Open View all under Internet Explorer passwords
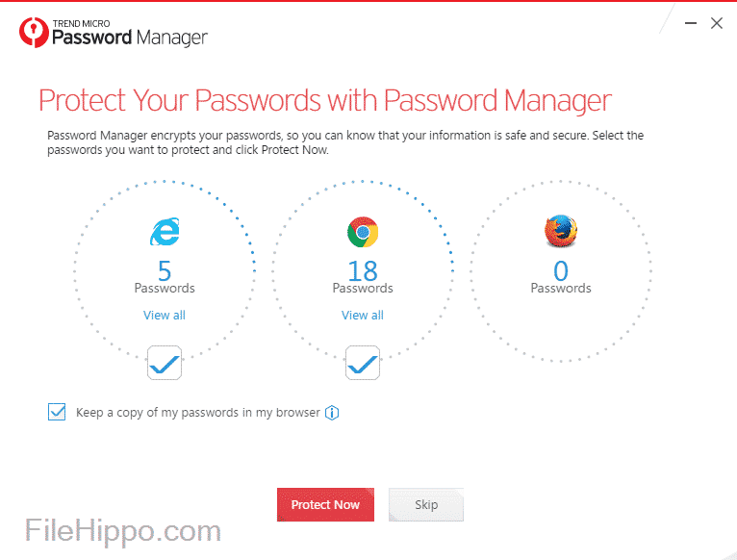The image size is (737, 560). (x=165, y=315)
